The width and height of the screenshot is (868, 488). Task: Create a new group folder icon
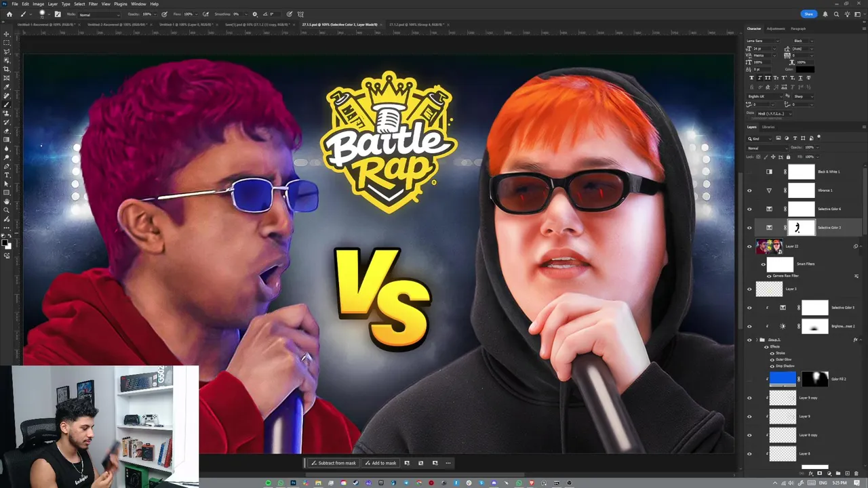(838, 473)
